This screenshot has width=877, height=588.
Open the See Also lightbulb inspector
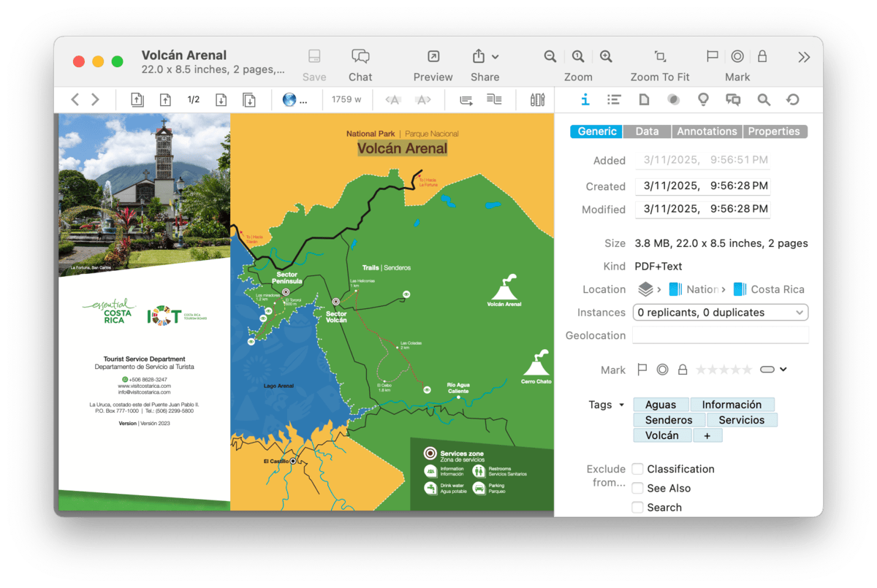(x=703, y=100)
